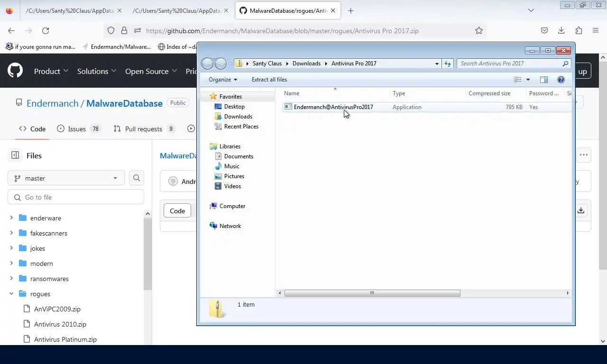Viewport: 607px width, 364px height.
Task: Sort files by the Type column
Action: (427, 93)
